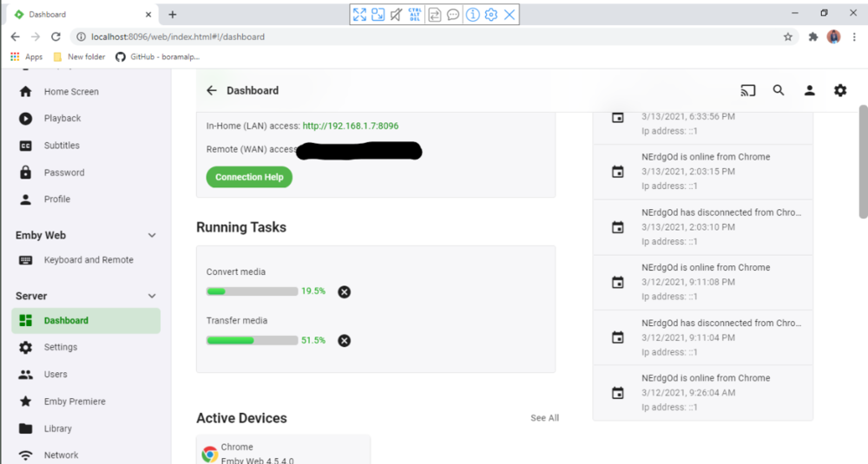
Task: Close the Dashboard browser tab
Action: point(148,15)
